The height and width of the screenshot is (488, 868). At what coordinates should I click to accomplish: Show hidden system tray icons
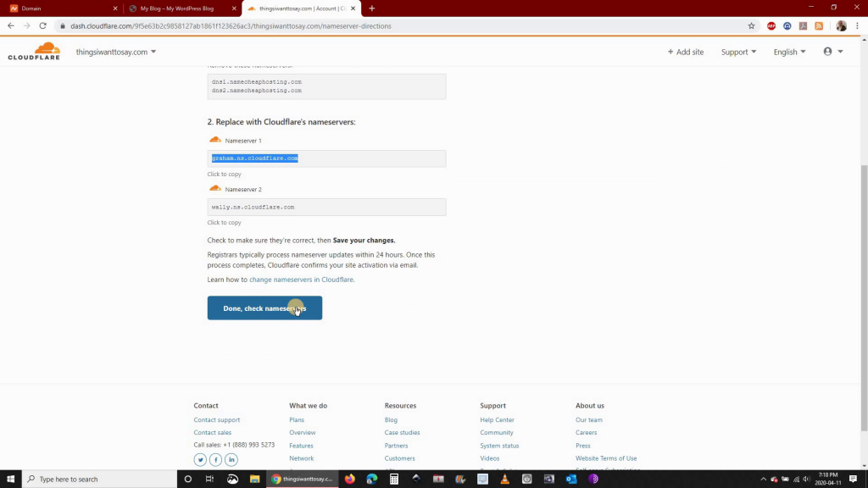(x=764, y=480)
